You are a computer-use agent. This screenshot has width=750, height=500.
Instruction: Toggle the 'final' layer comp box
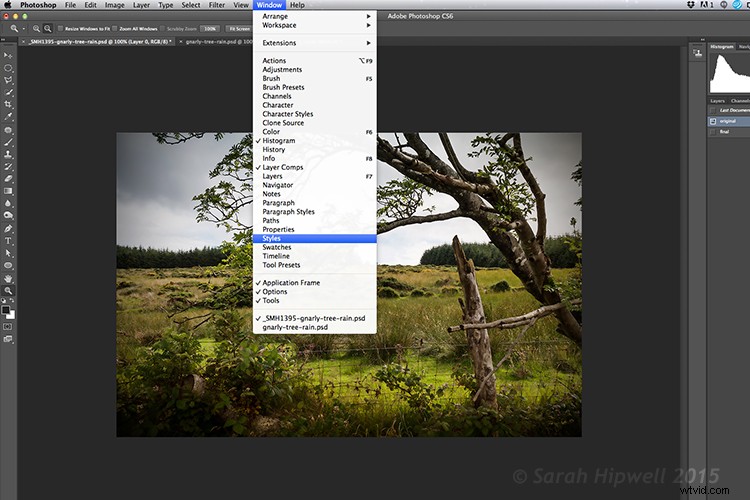coord(713,132)
